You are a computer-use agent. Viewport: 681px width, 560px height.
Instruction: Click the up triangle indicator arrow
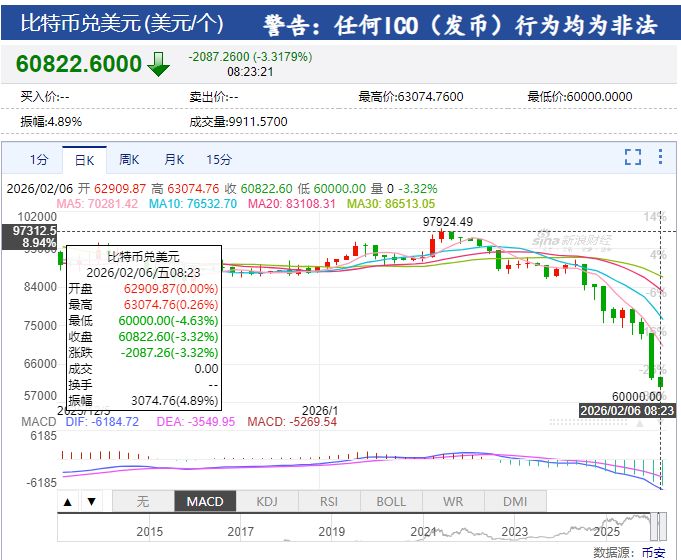point(68,501)
